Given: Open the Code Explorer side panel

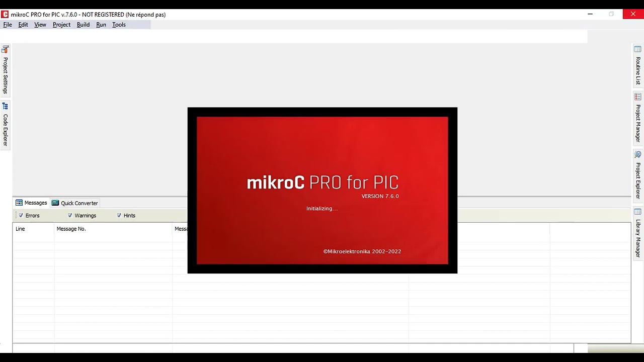Looking at the screenshot, I should [x=5, y=125].
